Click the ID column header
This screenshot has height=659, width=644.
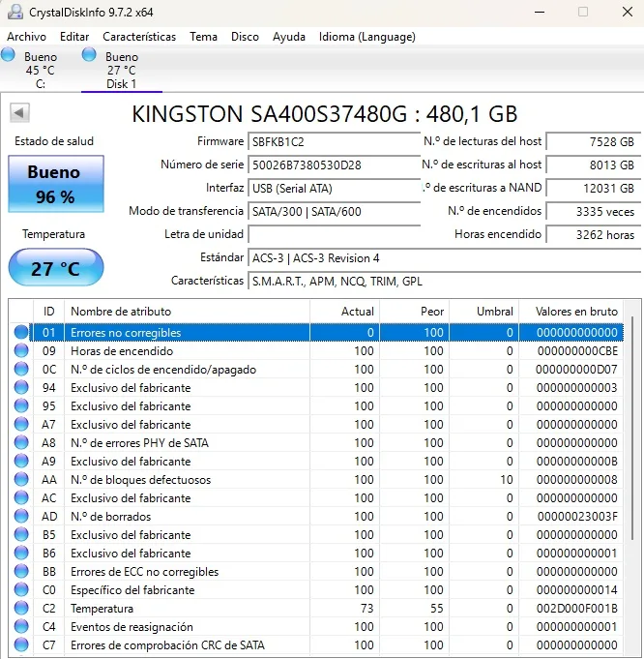coord(48,312)
